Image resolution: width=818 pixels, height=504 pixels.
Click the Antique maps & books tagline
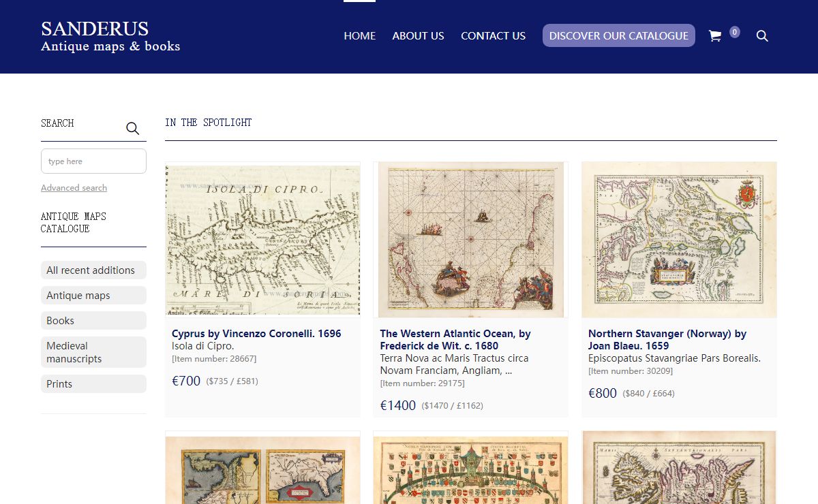(x=110, y=46)
